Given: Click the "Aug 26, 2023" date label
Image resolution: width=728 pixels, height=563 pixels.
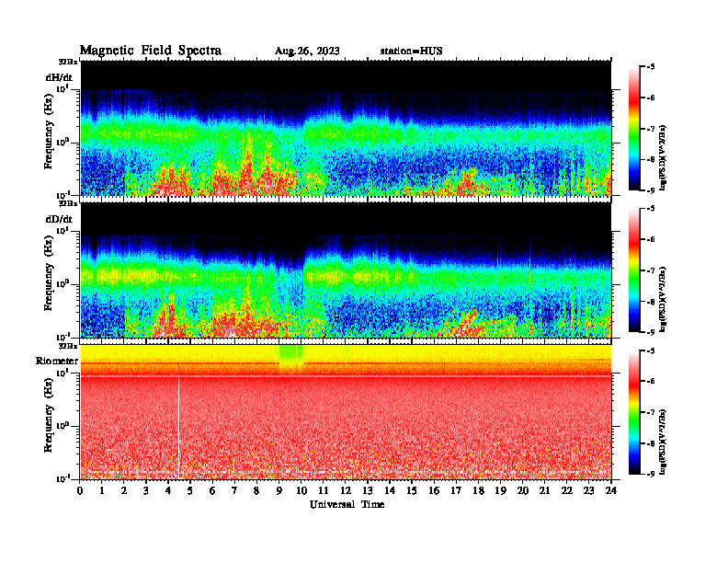Looking at the screenshot, I should (307, 52).
